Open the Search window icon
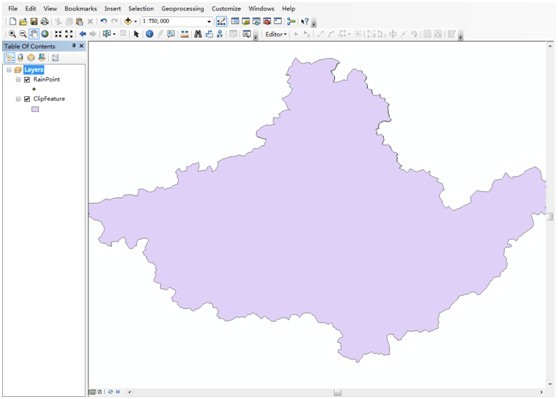This screenshot has width=558, height=399. tap(256, 21)
